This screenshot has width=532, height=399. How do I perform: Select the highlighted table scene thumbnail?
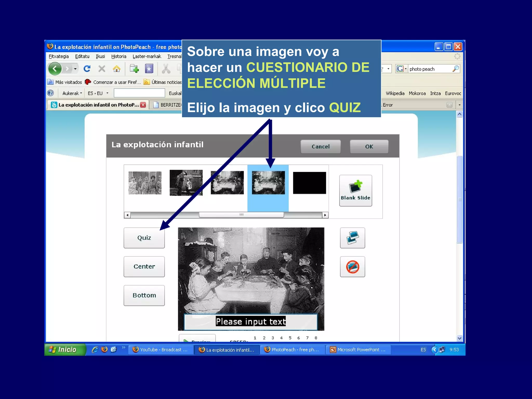[x=268, y=183]
